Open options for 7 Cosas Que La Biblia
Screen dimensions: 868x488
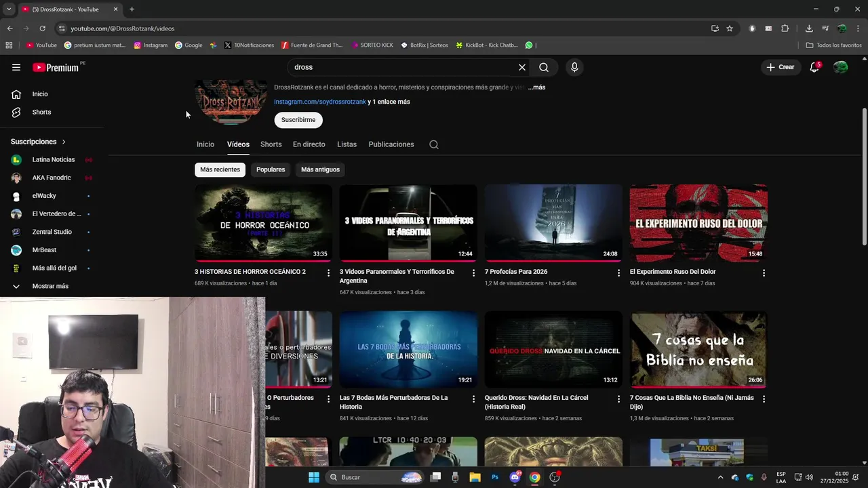[764, 399]
